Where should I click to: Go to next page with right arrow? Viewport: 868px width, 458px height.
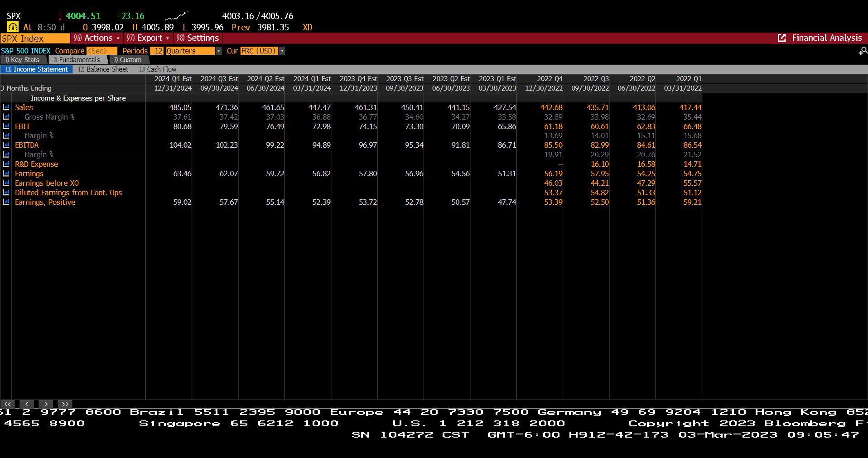pyautogui.click(x=46, y=404)
